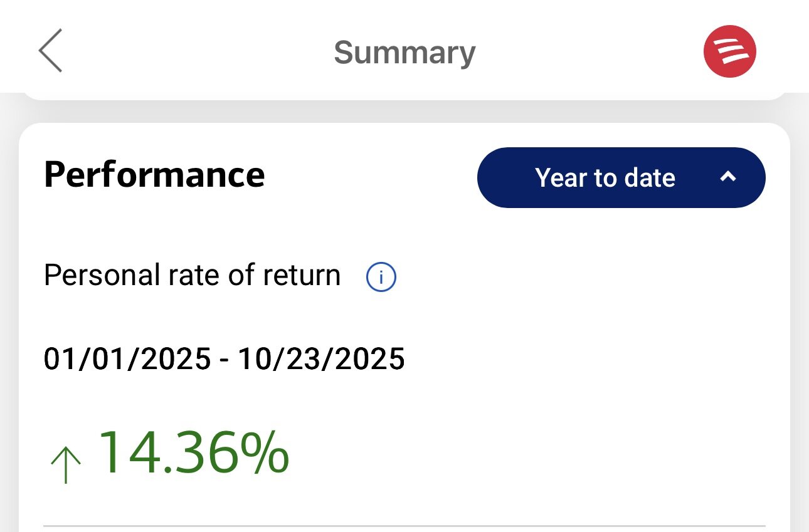Tap the dash between the two dates
The image size is (809, 532).
[x=224, y=360]
